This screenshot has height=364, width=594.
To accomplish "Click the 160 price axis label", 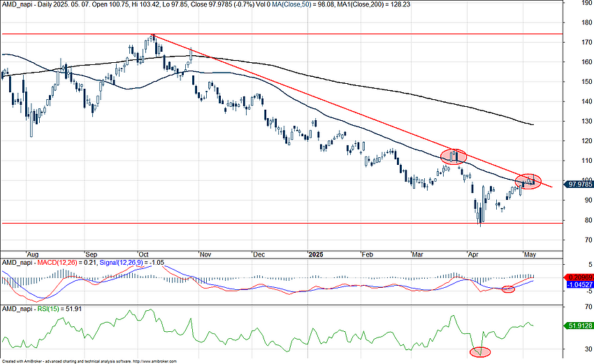I will click(x=587, y=61).
